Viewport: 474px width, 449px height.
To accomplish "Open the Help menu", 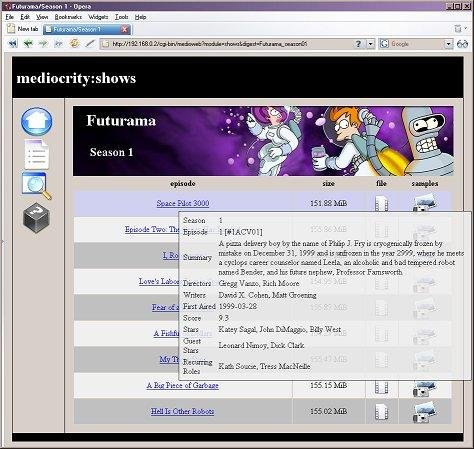I will (x=140, y=17).
